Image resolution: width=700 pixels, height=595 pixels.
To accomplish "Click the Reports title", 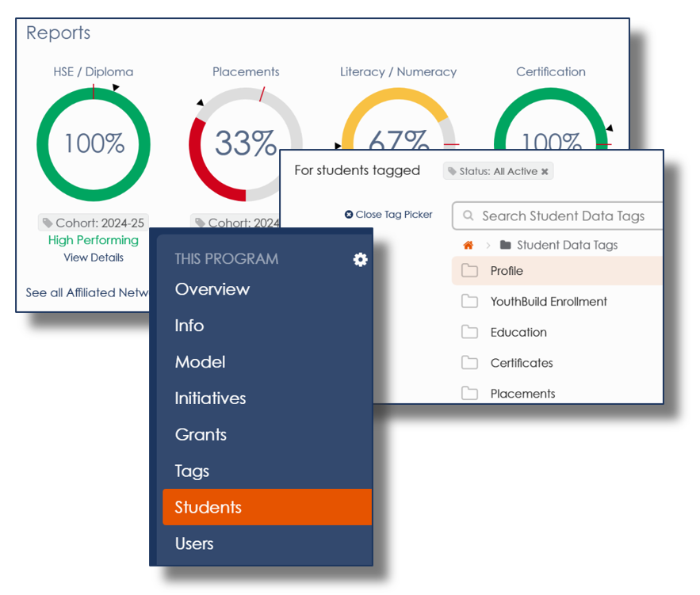I will point(58,33).
